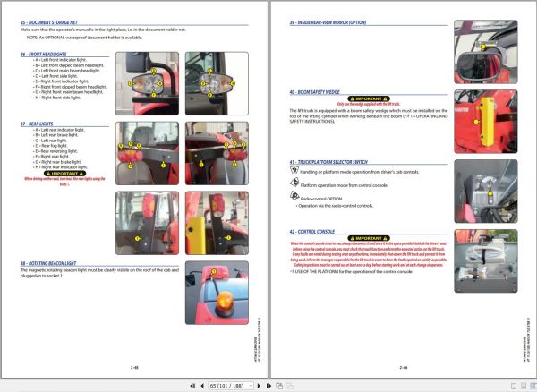
Task: Click the 'USE OF THE PLATFORM' reference line
Action: (x=351, y=271)
